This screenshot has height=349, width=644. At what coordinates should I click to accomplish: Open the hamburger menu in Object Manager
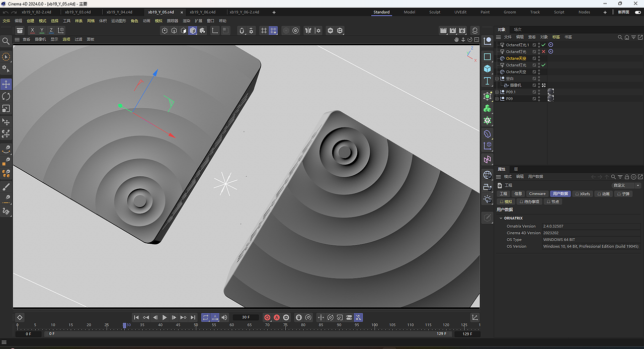[499, 37]
